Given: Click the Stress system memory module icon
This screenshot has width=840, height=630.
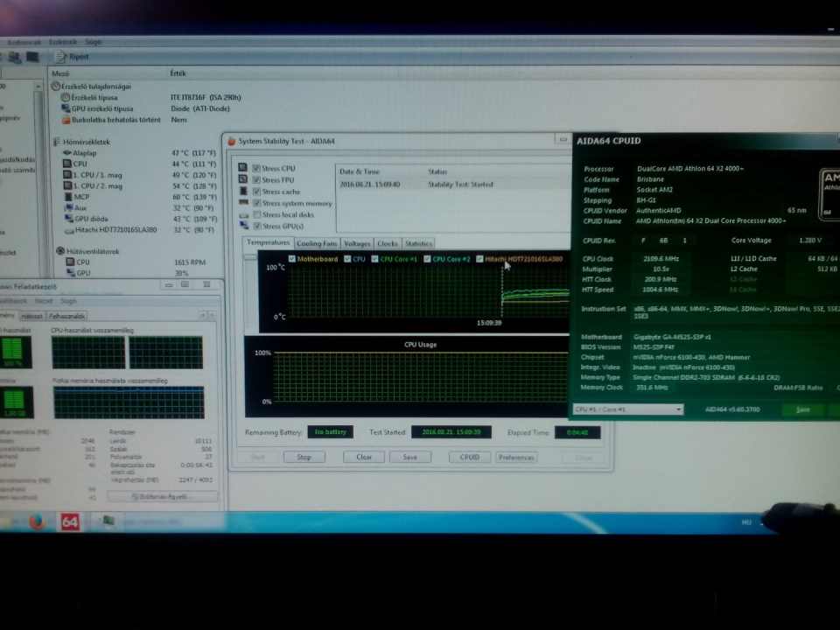Looking at the screenshot, I should point(244,203).
